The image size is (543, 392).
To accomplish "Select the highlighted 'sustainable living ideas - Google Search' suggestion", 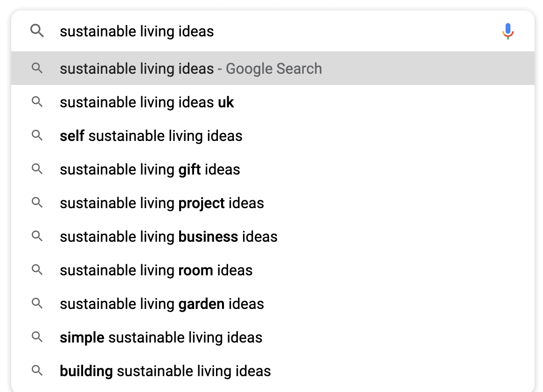I will (191, 68).
